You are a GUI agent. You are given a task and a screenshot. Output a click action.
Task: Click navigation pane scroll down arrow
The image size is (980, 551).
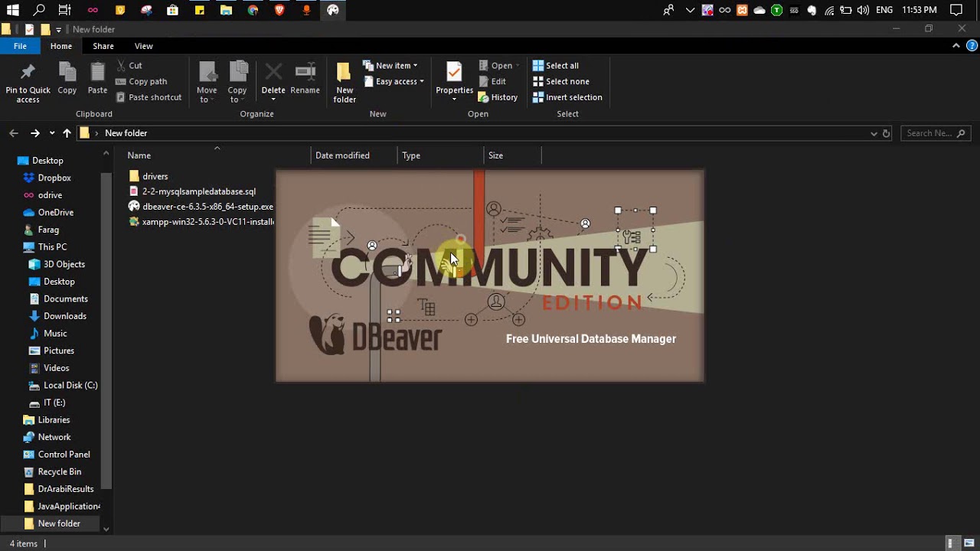106,529
